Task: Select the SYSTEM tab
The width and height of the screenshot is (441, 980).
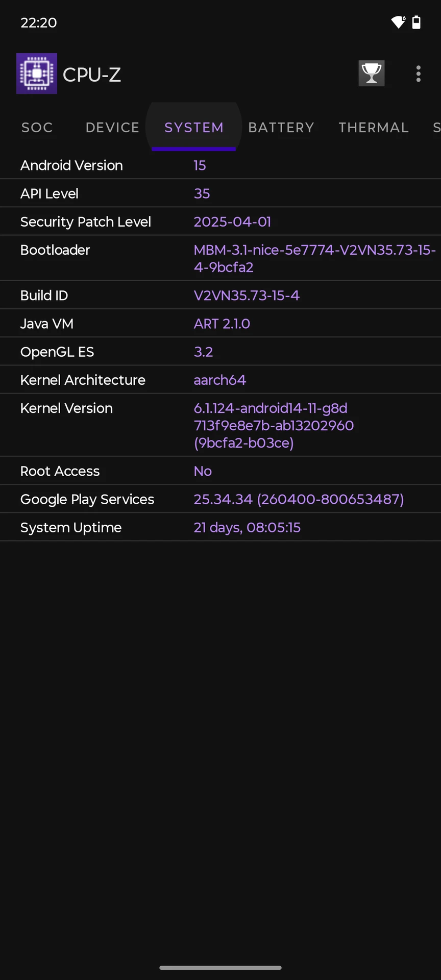Action: 194,127
